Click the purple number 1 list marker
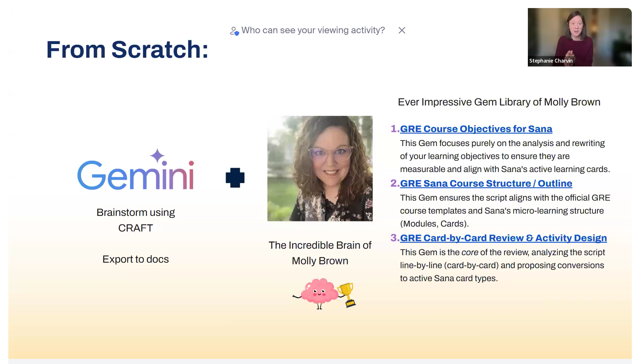This screenshot has height=364, width=636. [x=395, y=129]
